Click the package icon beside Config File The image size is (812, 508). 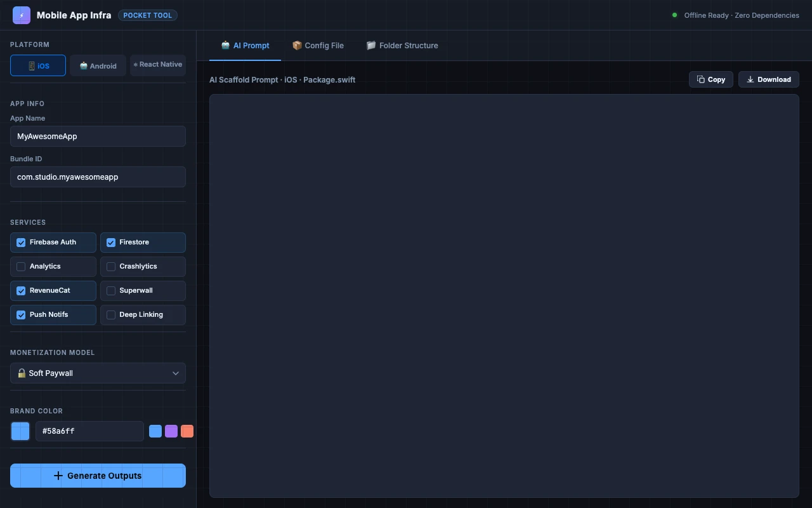(x=297, y=45)
